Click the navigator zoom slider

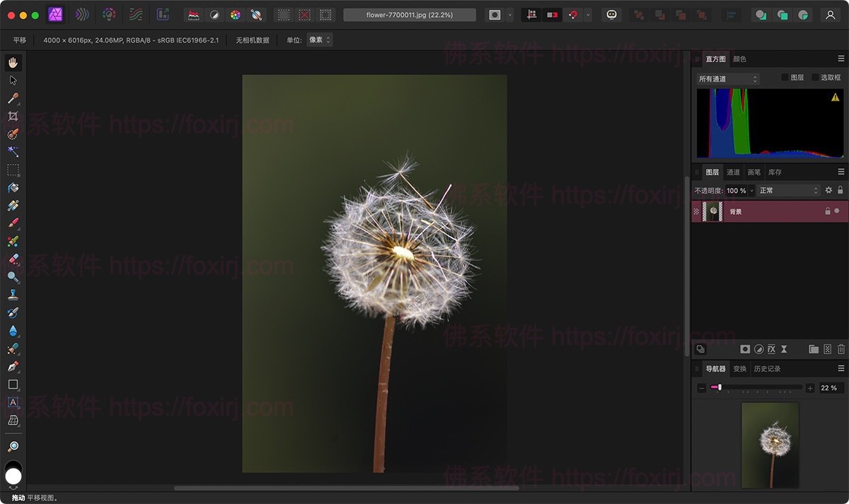tap(756, 387)
